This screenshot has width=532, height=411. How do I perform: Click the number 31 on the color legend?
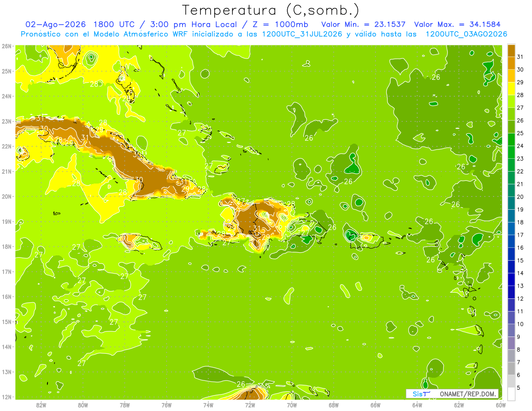tap(521, 57)
